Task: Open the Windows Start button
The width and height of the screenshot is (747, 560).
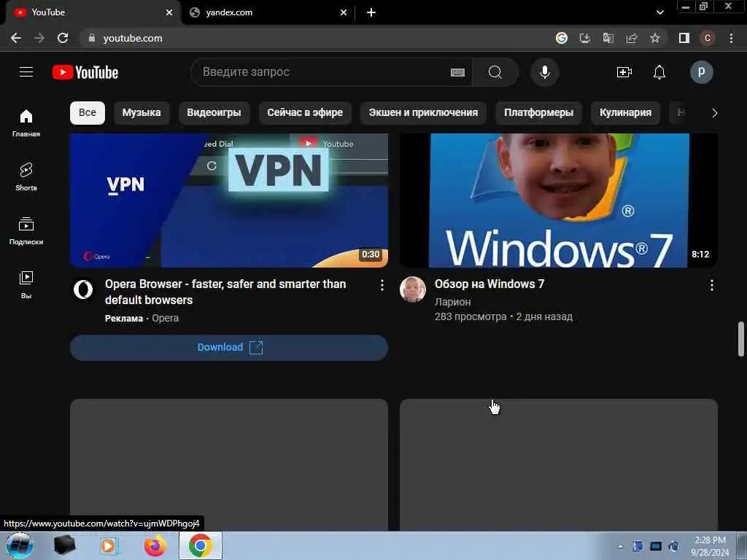Action: pos(20,545)
